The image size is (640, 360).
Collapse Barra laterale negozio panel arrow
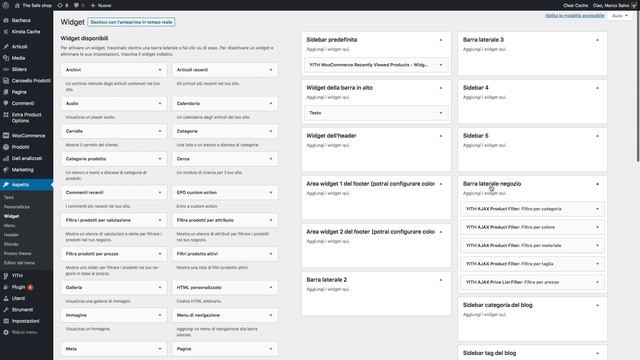[x=598, y=184]
